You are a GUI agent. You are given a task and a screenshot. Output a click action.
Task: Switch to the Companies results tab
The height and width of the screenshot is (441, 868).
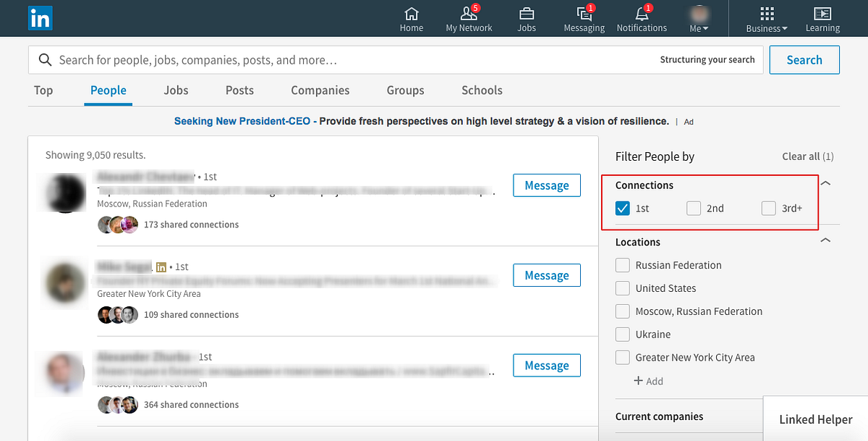click(x=320, y=90)
